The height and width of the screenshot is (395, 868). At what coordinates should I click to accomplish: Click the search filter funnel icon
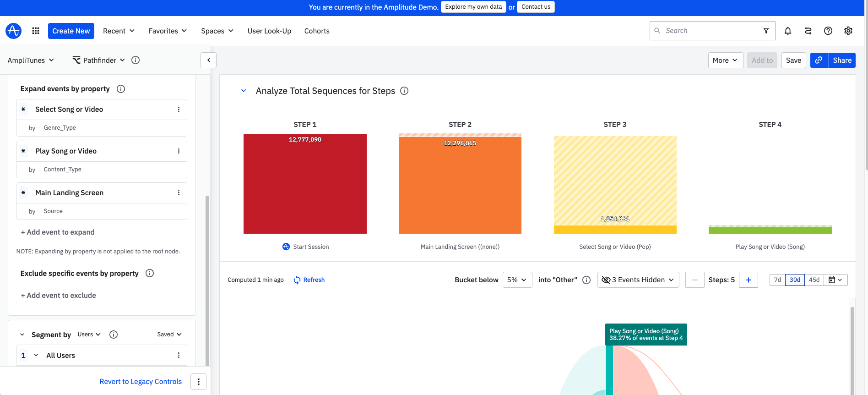pyautogui.click(x=766, y=31)
